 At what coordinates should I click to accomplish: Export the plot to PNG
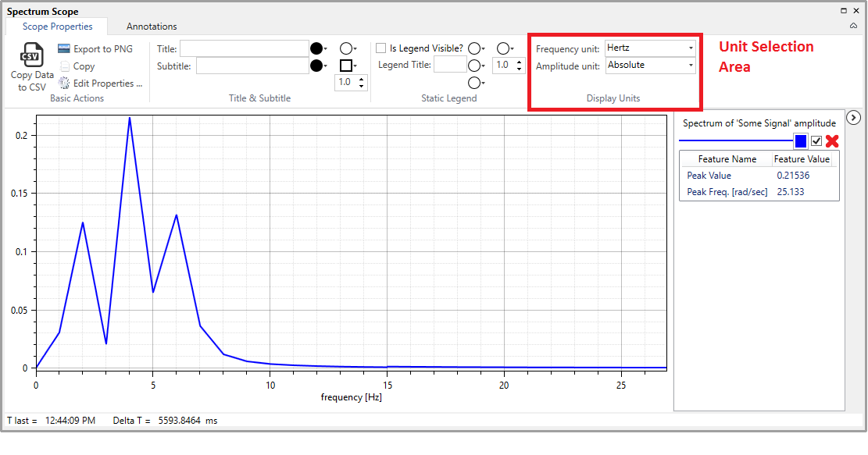point(95,49)
